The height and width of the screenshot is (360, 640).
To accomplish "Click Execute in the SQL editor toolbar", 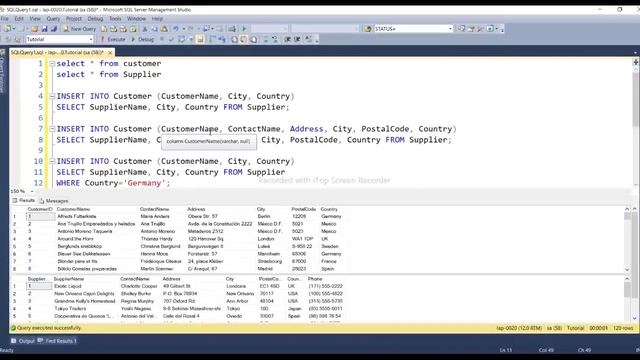I will coord(113,40).
